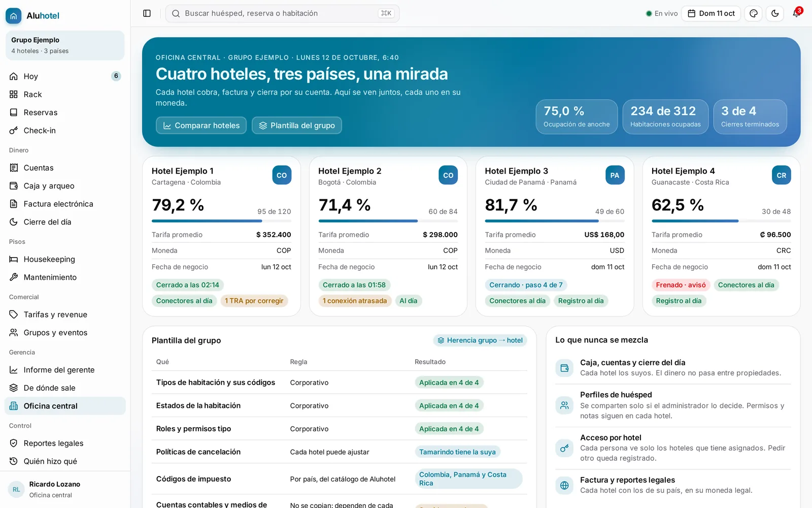Toggle dark mode with the moon icon
Image resolution: width=812 pixels, height=508 pixels.
coord(775,14)
